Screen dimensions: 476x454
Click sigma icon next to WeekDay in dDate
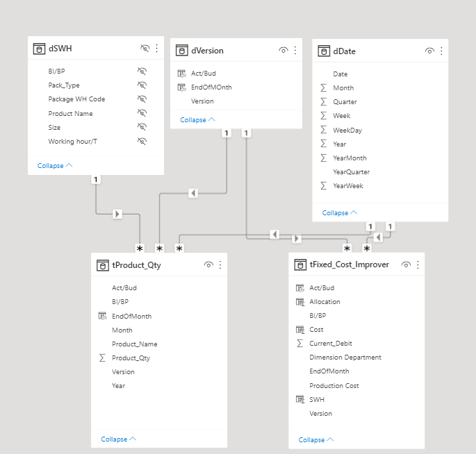tap(324, 130)
